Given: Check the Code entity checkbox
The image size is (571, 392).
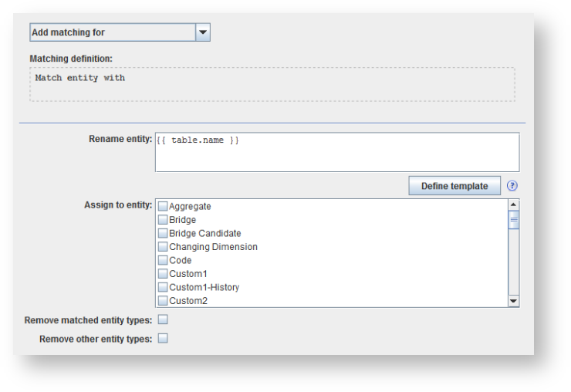Looking at the screenshot, I should [x=163, y=260].
